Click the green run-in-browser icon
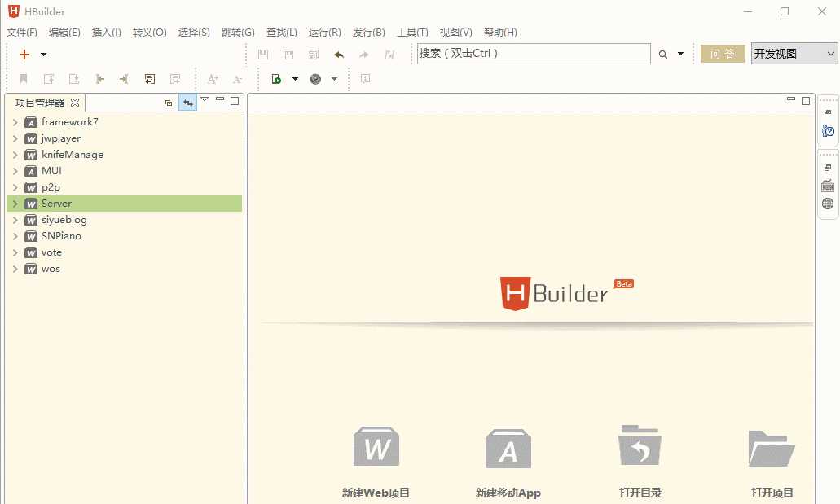840x504 pixels. click(x=276, y=79)
